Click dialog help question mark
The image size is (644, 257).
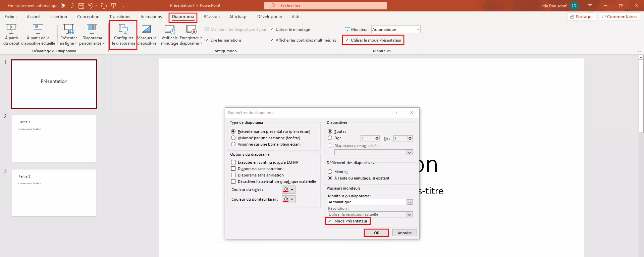coord(396,112)
